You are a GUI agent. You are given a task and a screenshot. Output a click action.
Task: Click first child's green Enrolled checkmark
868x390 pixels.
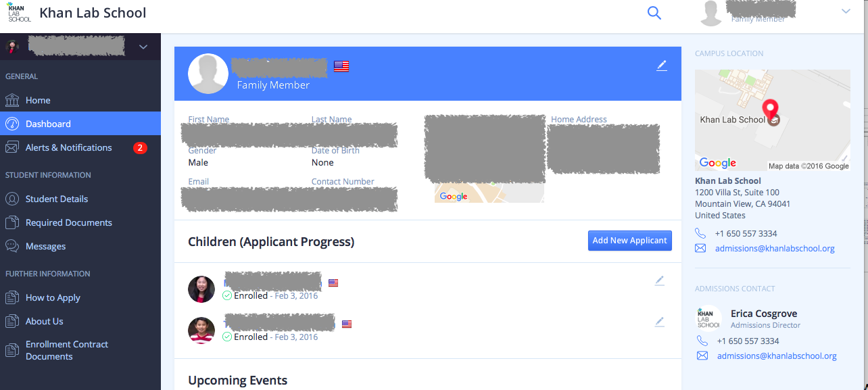(x=227, y=296)
